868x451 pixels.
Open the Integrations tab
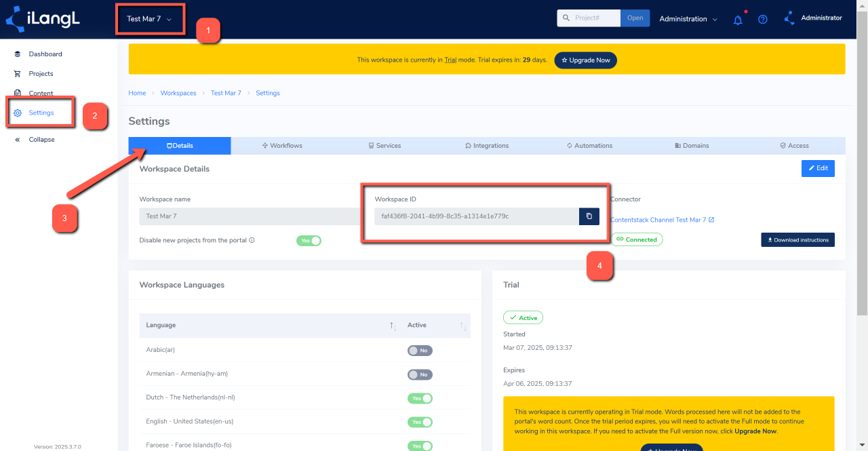pos(487,146)
